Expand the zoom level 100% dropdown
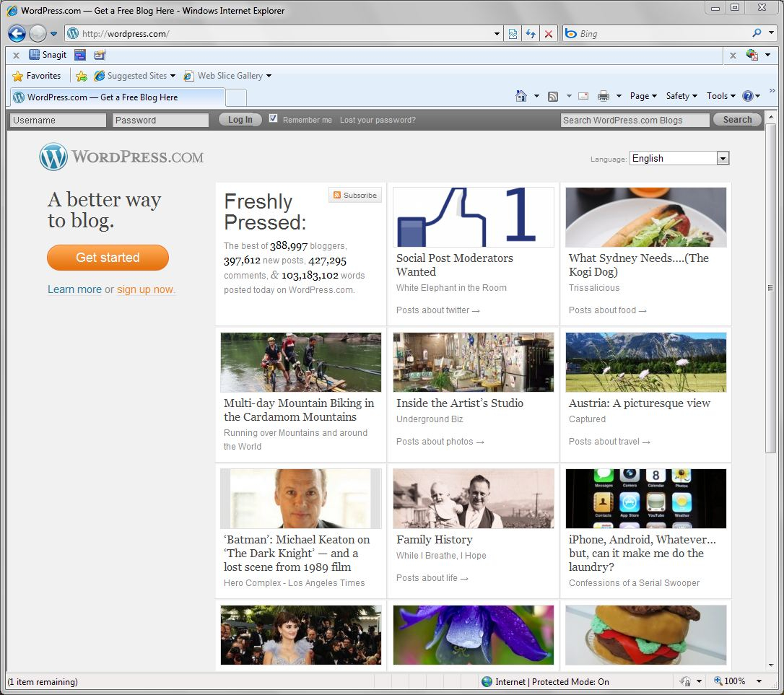The image size is (784, 695). 759,681
